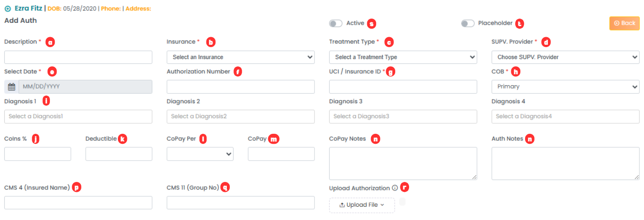The image size is (644, 220).
Task: Click the red 'a' marker beside Description
Action: pyautogui.click(x=50, y=42)
